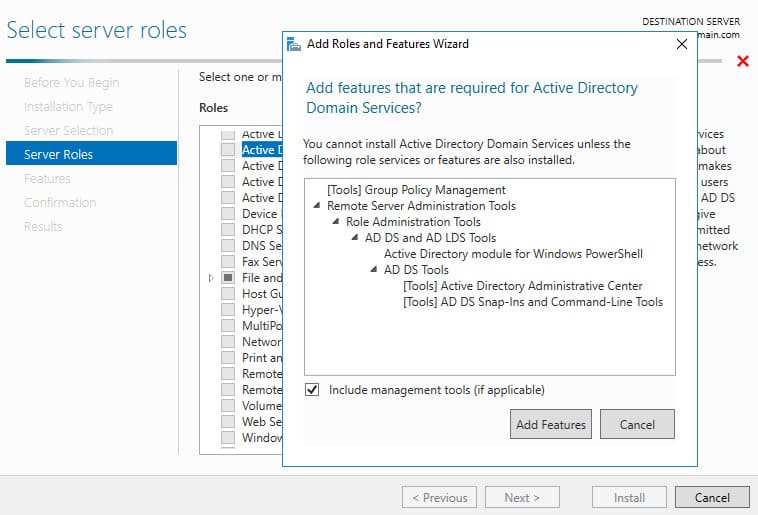Toggle the File and Storage role checkbox
This screenshot has width=758, height=515.
tap(228, 278)
